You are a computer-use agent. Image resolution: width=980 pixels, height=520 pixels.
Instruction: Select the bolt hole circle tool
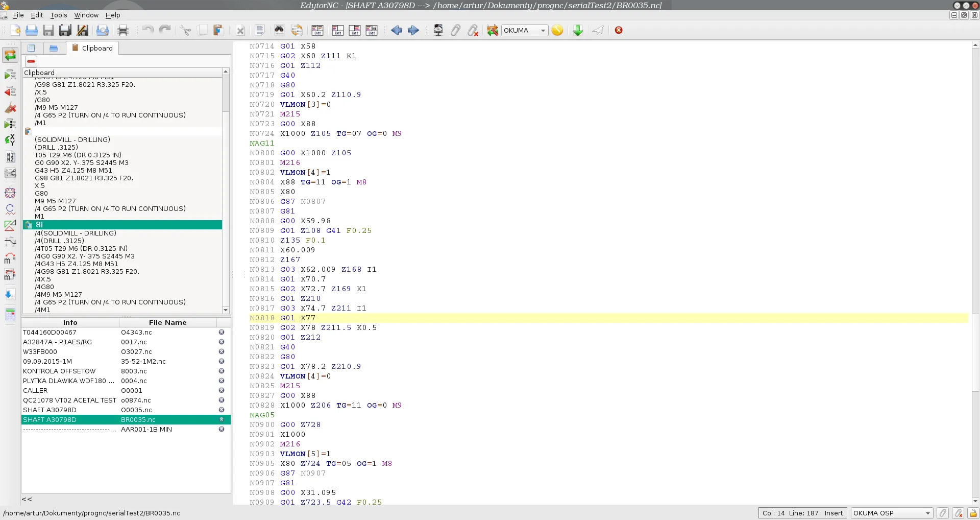10,193
